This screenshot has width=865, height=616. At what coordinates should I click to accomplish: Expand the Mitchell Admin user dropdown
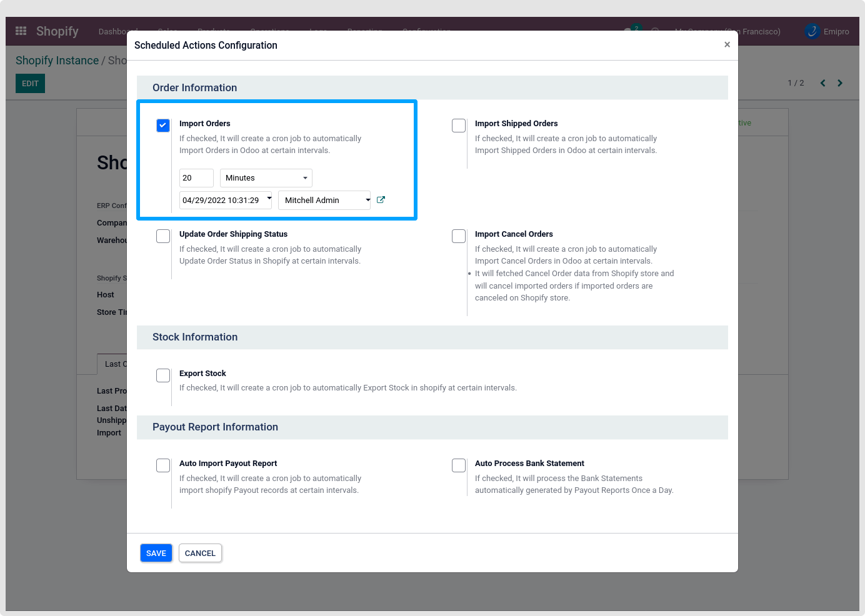coord(324,201)
